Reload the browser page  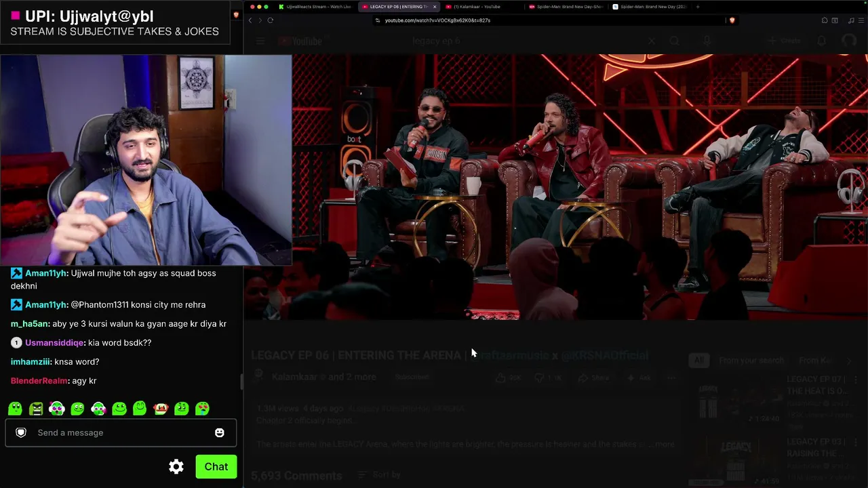(x=270, y=20)
